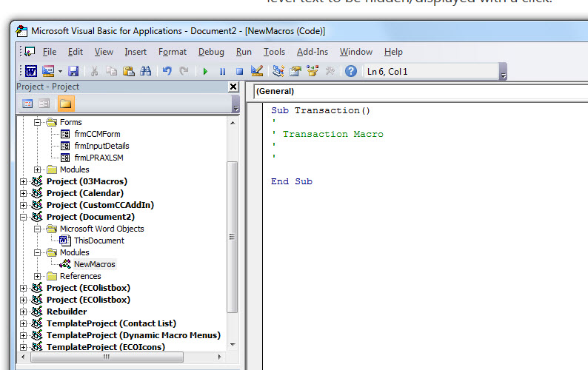The image size is (588, 370).
Task: Open the toolbar options overflow arrow
Action: pos(504,72)
